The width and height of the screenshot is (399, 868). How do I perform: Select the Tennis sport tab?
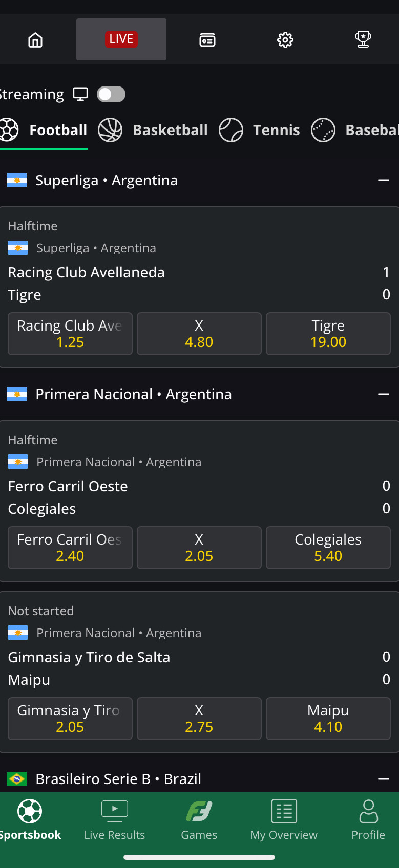point(260,130)
